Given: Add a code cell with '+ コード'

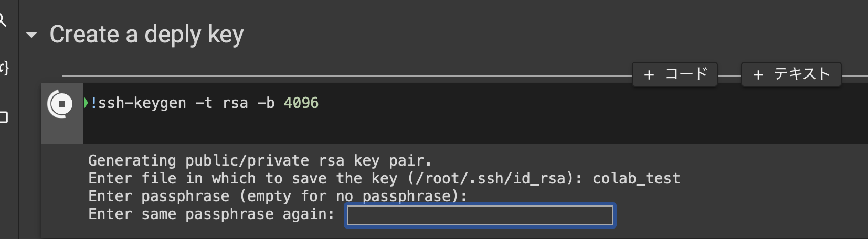Looking at the screenshot, I should point(675,74).
